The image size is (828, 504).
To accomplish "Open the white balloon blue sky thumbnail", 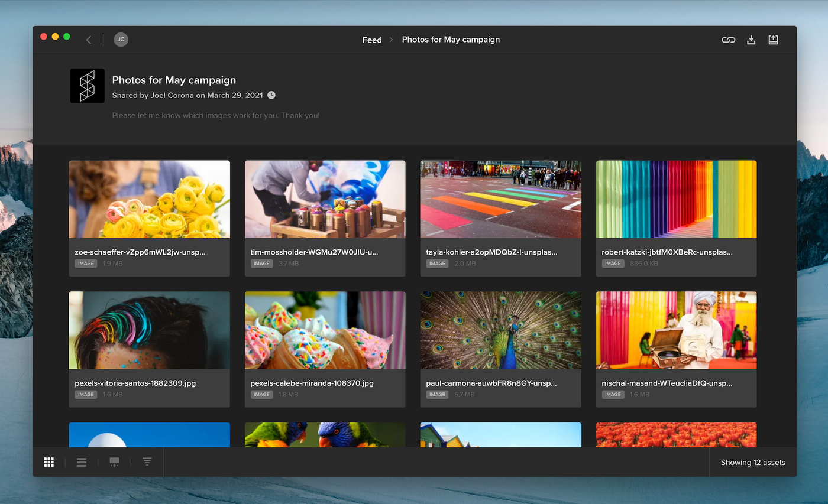I will [150, 435].
